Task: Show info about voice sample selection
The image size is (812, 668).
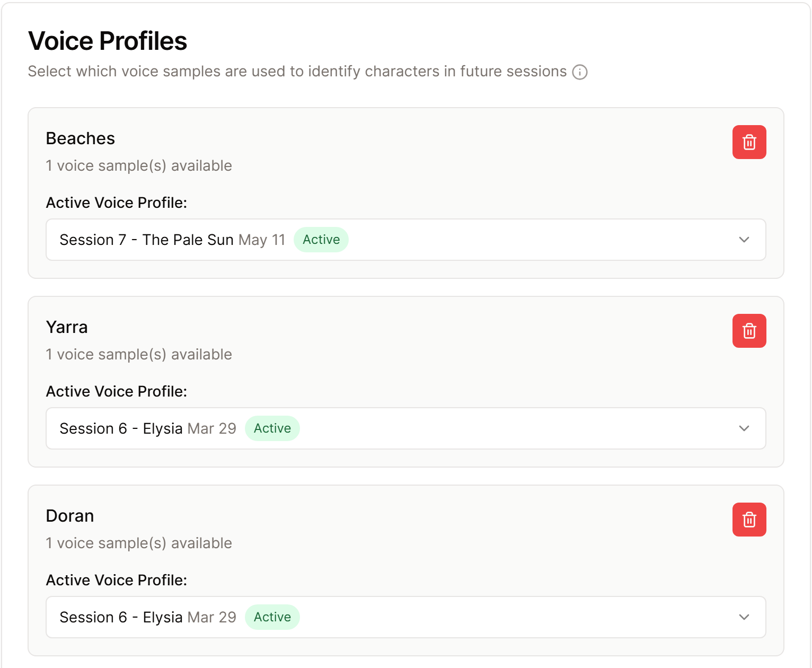Action: click(580, 72)
